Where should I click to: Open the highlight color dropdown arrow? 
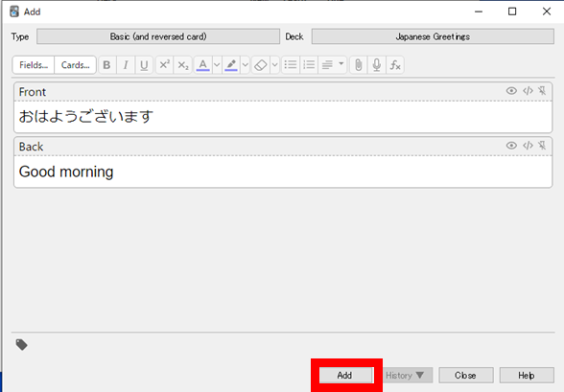(x=245, y=65)
